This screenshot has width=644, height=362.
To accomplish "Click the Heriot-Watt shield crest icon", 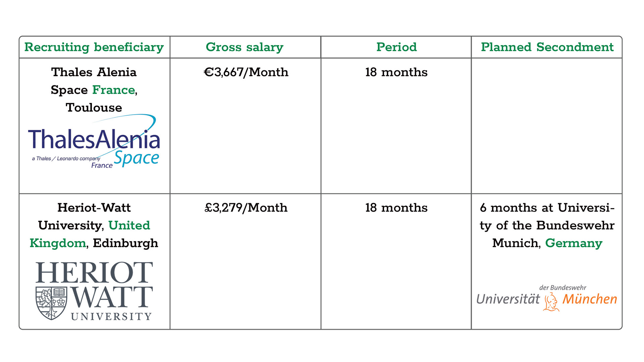I will point(51,303).
